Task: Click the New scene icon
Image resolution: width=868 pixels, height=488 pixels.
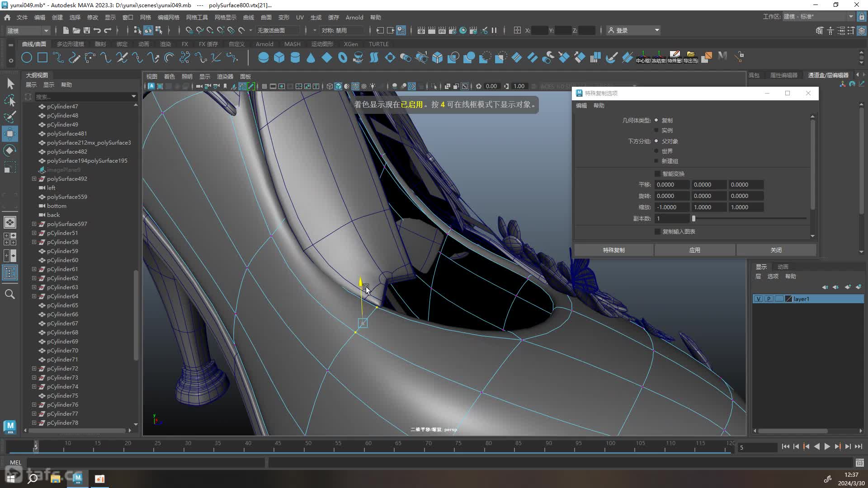Action: click(x=66, y=30)
